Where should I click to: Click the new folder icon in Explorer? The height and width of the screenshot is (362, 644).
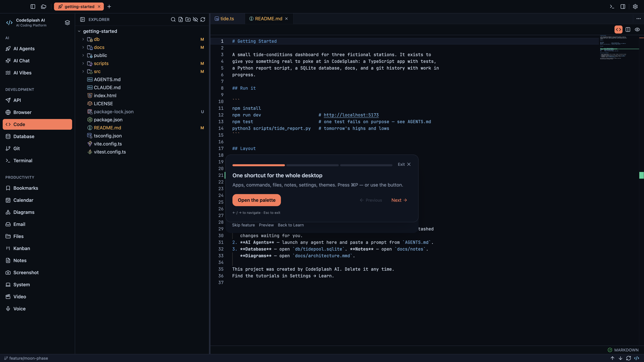188,19
